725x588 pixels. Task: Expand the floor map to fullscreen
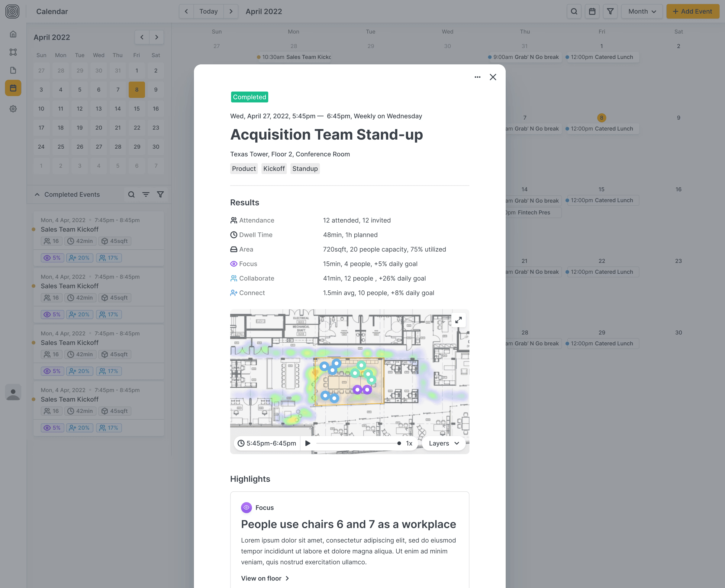pos(458,320)
